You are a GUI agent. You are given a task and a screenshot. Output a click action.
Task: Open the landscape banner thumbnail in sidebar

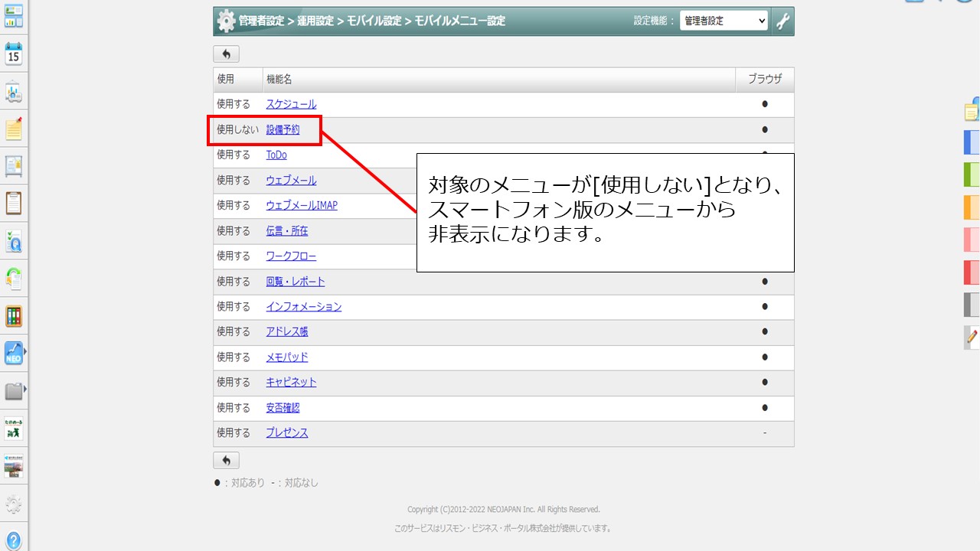click(14, 466)
